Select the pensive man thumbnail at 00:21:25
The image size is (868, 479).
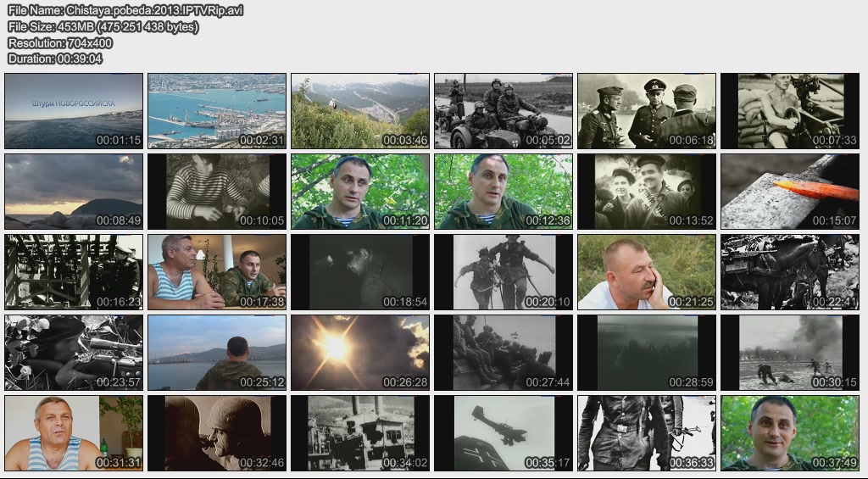coord(647,272)
